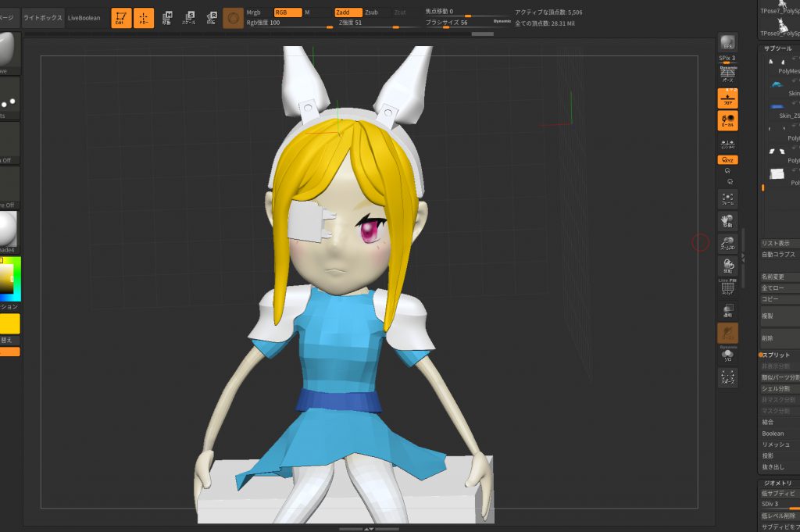Click 低サブディビ lower subdivision button
The image size is (800, 532).
pyautogui.click(x=780, y=494)
